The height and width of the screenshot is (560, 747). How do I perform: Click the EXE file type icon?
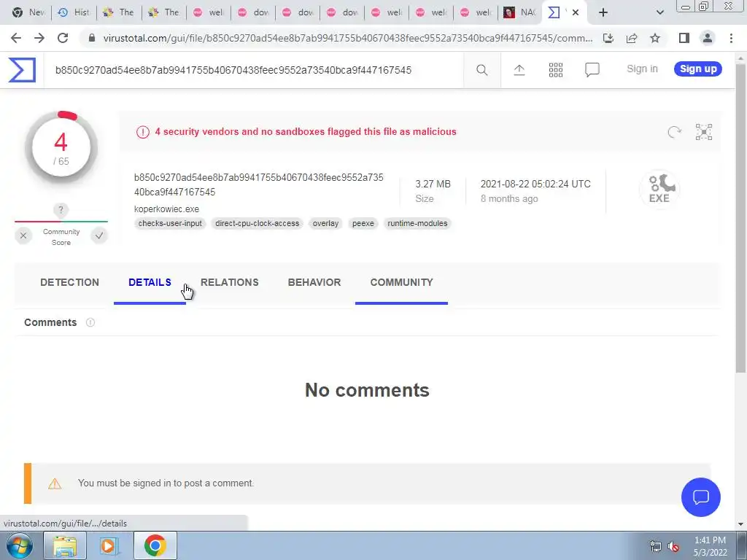(659, 189)
